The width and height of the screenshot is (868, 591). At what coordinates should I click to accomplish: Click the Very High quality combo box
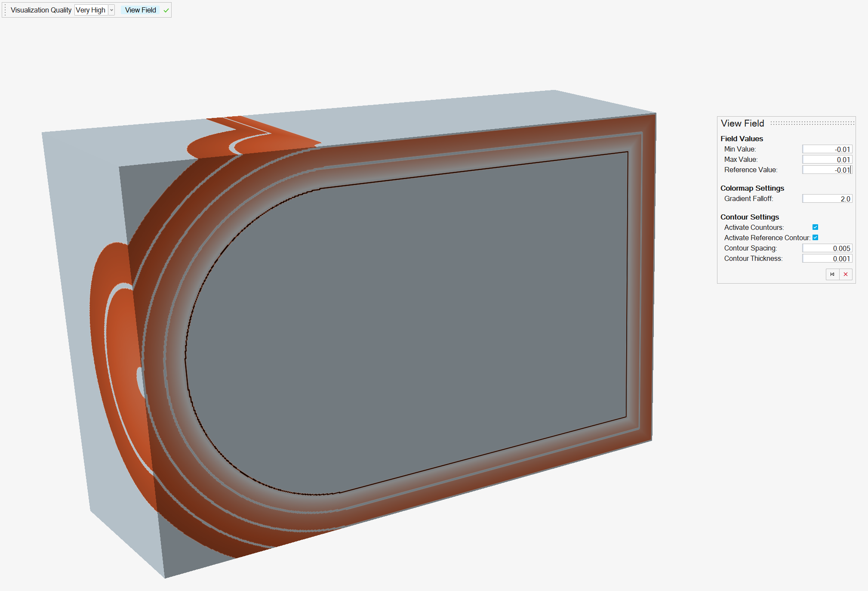click(91, 10)
